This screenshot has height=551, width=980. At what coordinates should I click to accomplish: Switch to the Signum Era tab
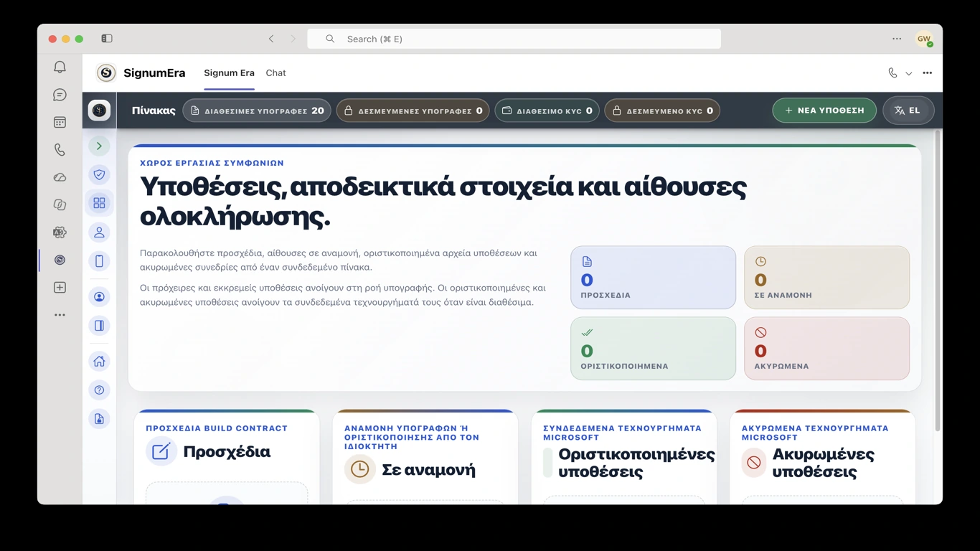229,72
